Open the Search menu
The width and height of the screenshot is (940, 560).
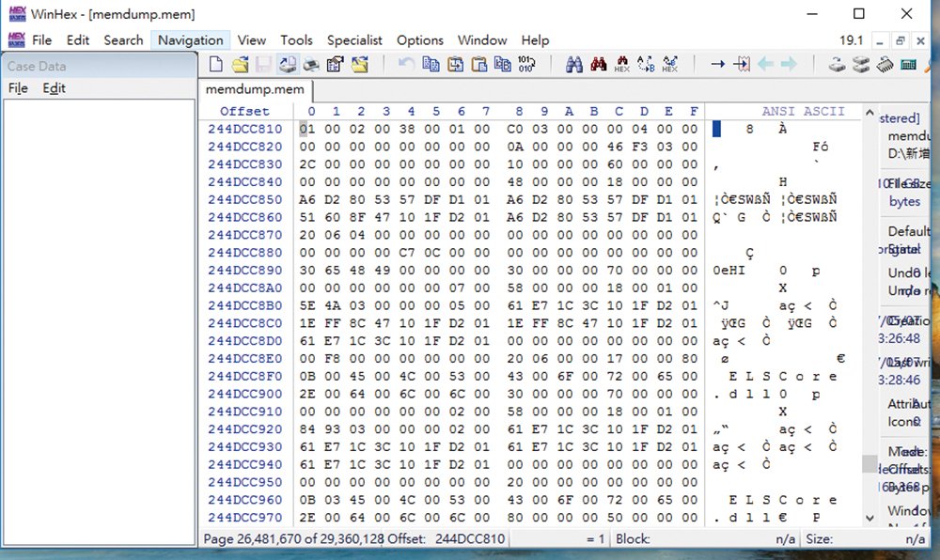123,40
